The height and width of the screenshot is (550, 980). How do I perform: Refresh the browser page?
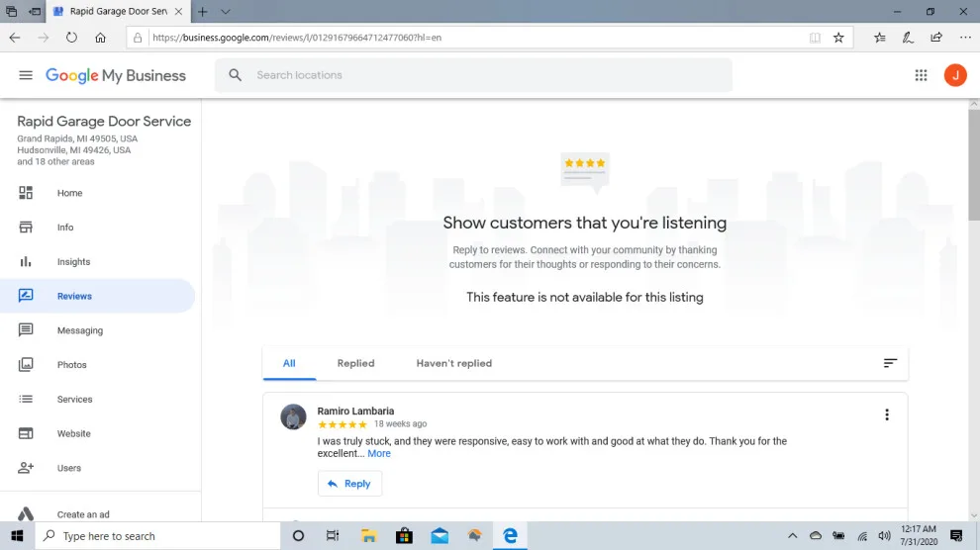coord(72,38)
